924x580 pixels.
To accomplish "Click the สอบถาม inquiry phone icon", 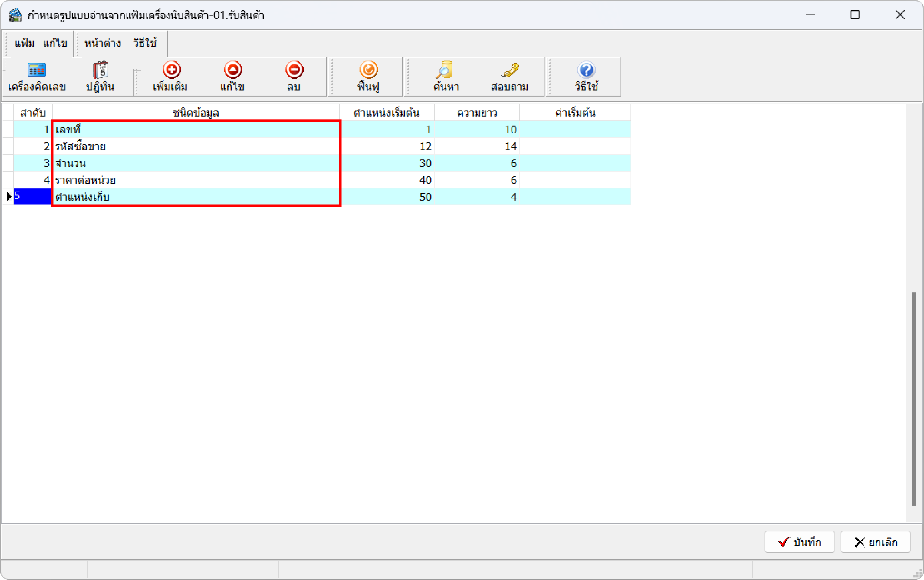I will coord(510,77).
